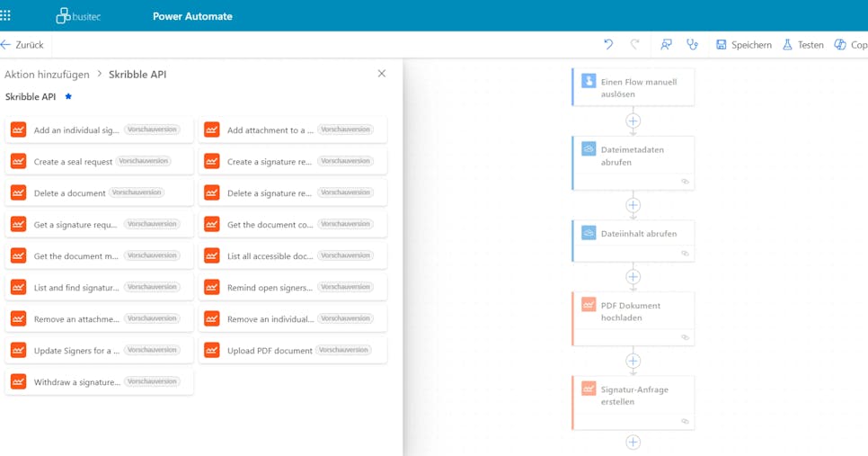Open Copilot button

[851, 45]
